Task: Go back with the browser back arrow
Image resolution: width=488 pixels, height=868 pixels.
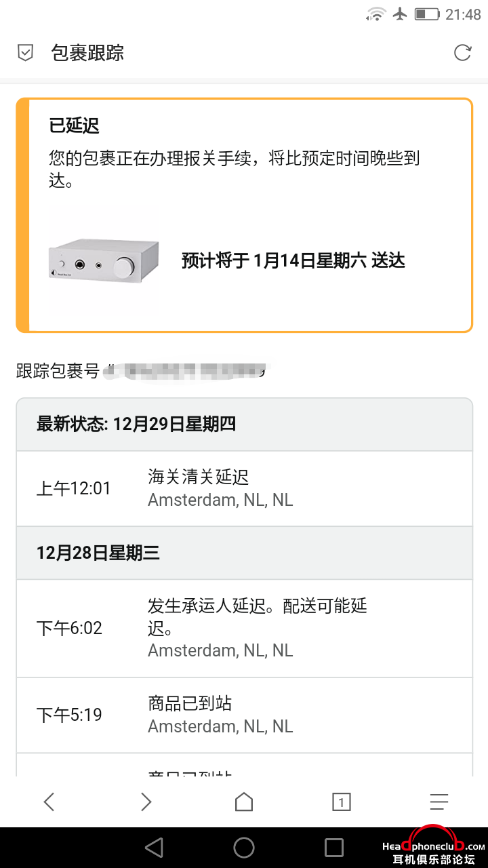Action: 49,802
